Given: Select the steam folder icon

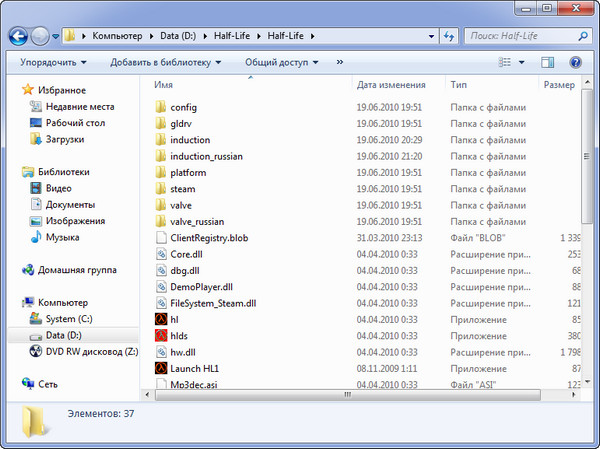Looking at the screenshot, I should click(161, 188).
